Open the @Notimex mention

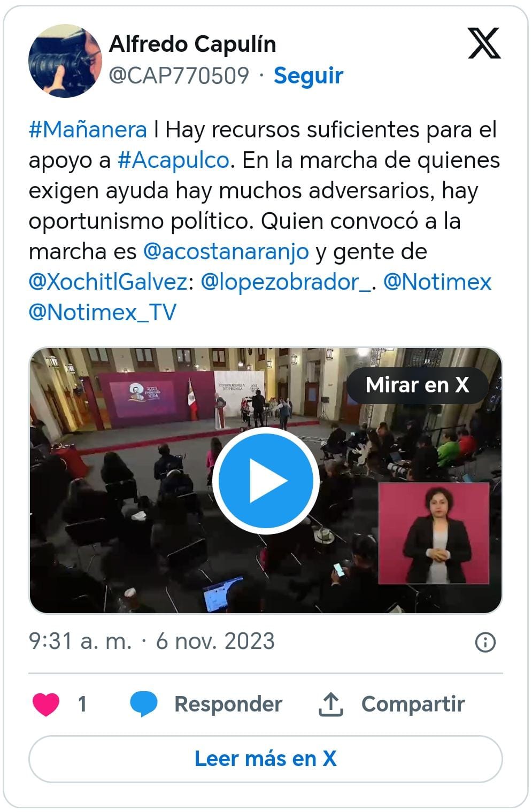437,282
